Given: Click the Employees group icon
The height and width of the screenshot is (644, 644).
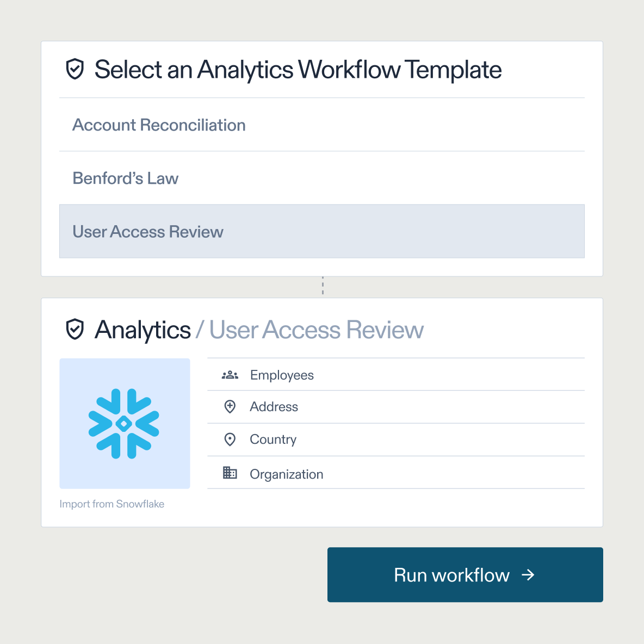Looking at the screenshot, I should coord(230,374).
